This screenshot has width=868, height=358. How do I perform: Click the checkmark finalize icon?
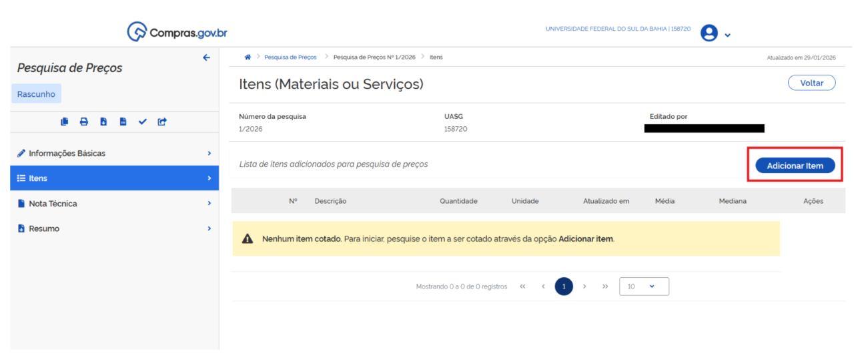click(x=142, y=122)
